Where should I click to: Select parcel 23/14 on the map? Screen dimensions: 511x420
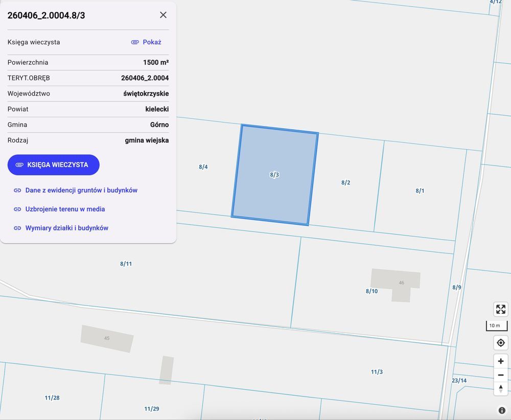pyautogui.click(x=459, y=381)
